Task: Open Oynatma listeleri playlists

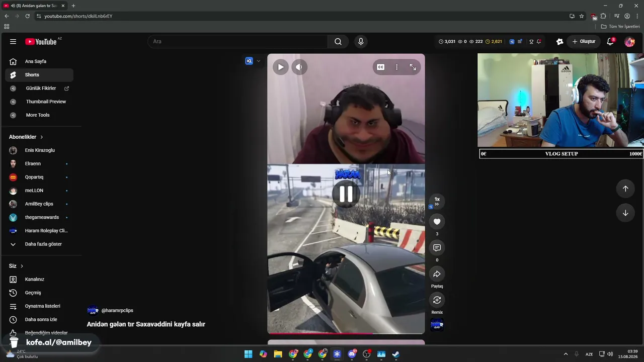Action: 39,306
